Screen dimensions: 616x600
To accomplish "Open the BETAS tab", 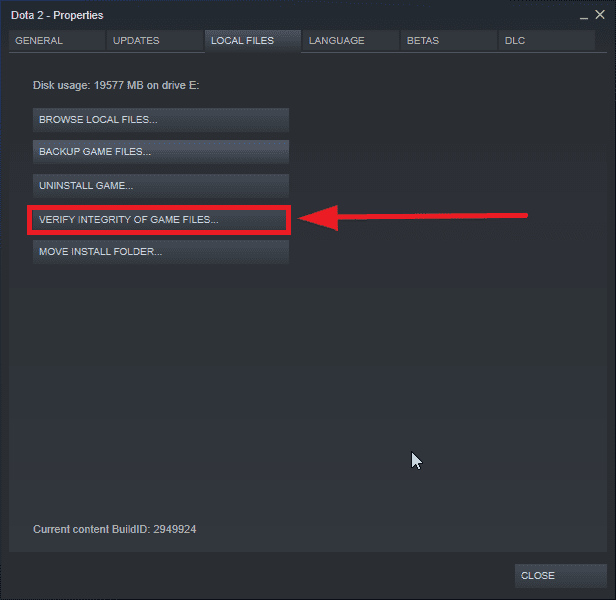I will pyautogui.click(x=448, y=41).
